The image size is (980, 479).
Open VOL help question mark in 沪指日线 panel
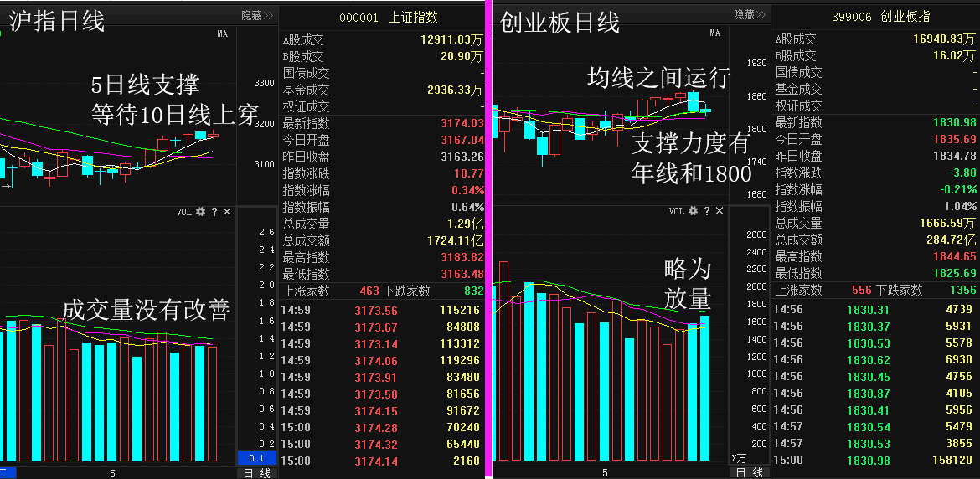click(214, 212)
